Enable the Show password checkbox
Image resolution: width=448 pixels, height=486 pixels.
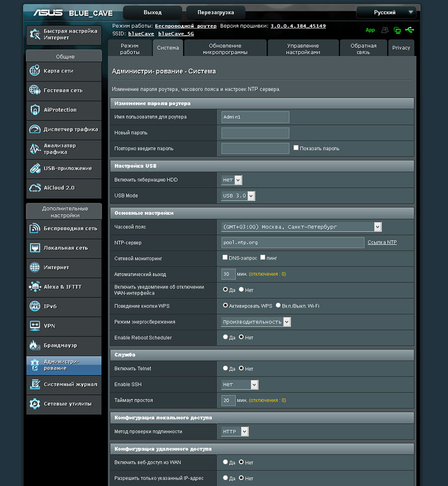tap(296, 148)
